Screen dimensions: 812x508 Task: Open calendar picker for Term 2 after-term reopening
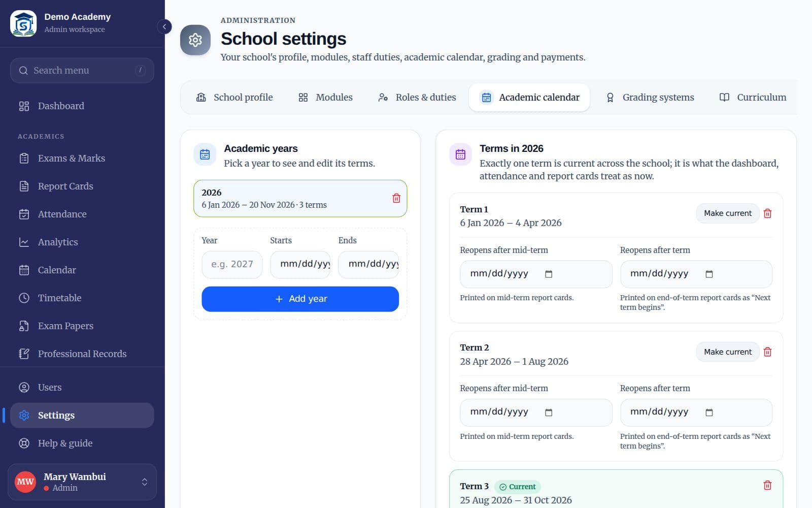pos(709,412)
